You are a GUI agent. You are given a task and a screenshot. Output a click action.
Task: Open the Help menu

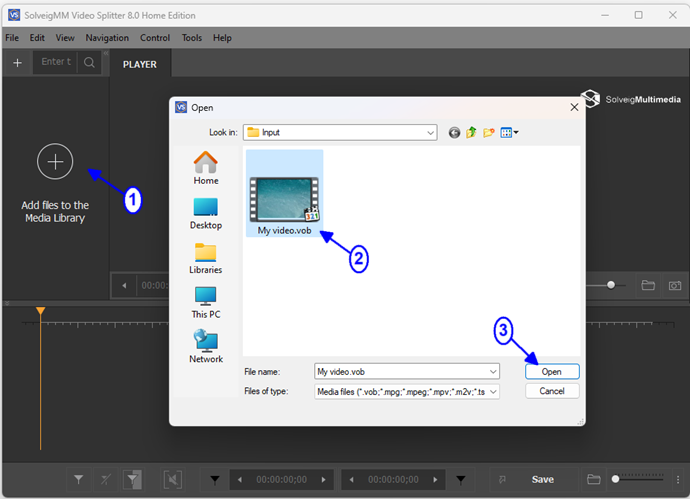222,38
